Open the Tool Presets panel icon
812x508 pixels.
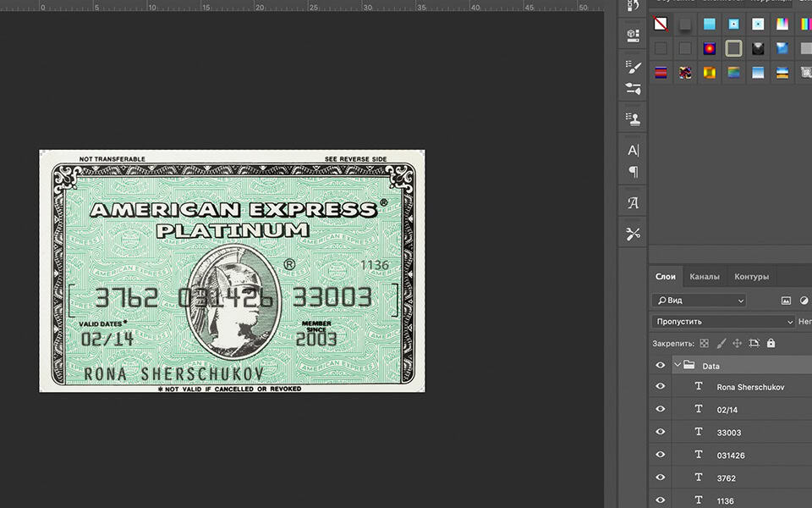[633, 235]
